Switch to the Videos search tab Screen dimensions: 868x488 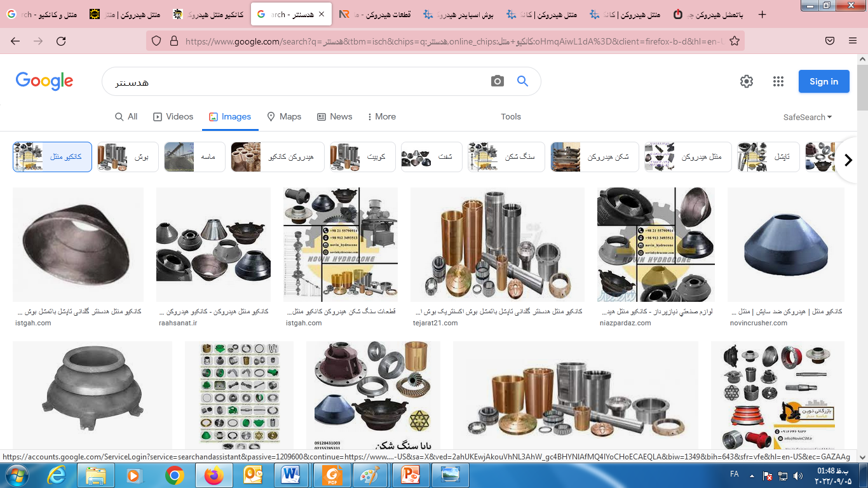pyautogui.click(x=173, y=117)
